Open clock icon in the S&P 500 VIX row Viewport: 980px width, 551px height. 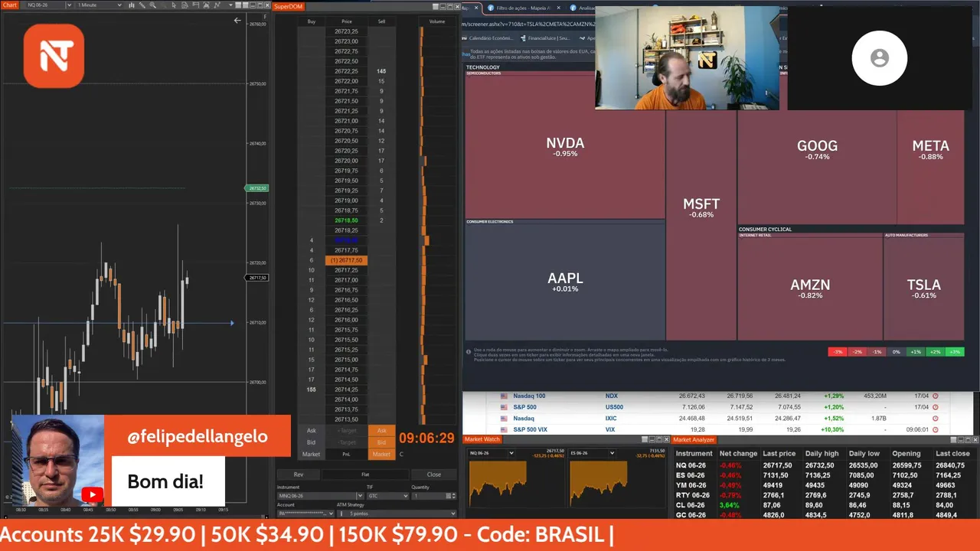tap(935, 429)
